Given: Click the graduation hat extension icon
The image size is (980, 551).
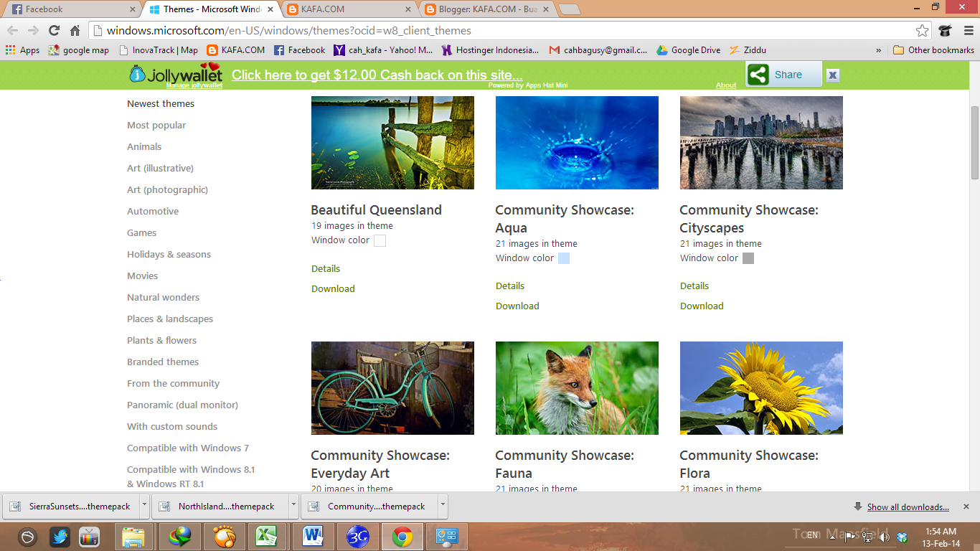Looking at the screenshot, I should pyautogui.click(x=946, y=31).
